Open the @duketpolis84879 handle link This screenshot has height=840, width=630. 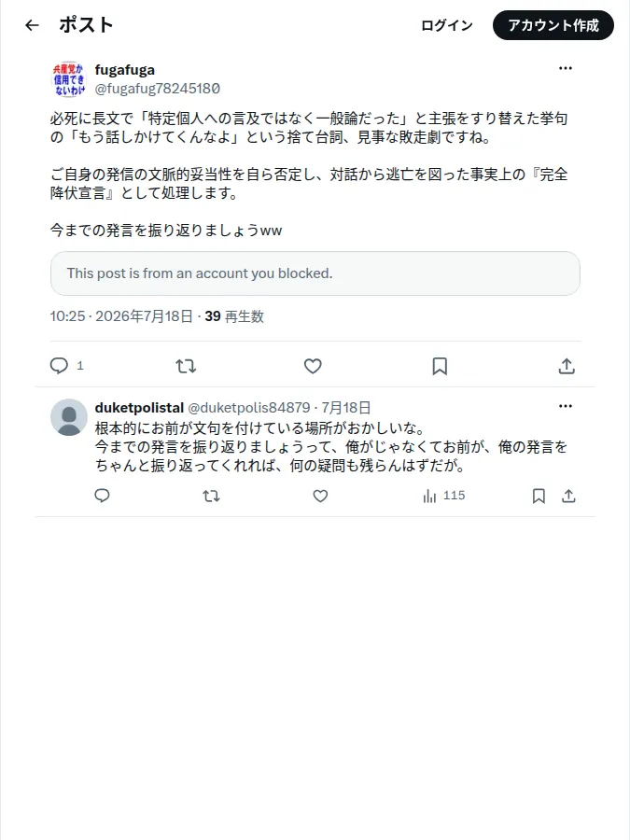[x=249, y=408]
